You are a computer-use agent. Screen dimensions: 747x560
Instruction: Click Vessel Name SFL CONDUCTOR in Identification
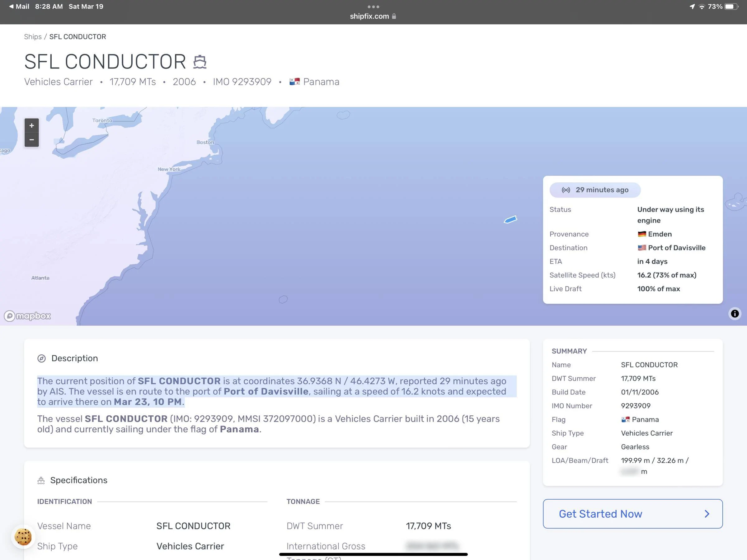tap(193, 526)
